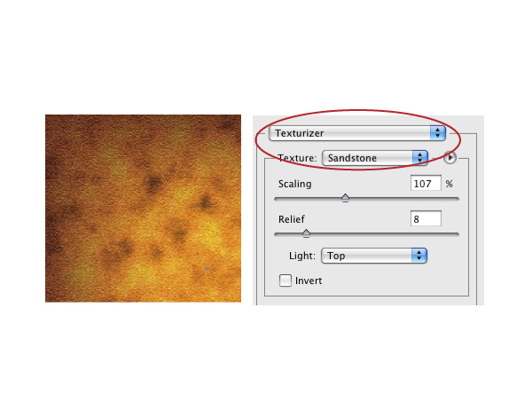
Task: Click the Relief label
Action: pyautogui.click(x=292, y=219)
